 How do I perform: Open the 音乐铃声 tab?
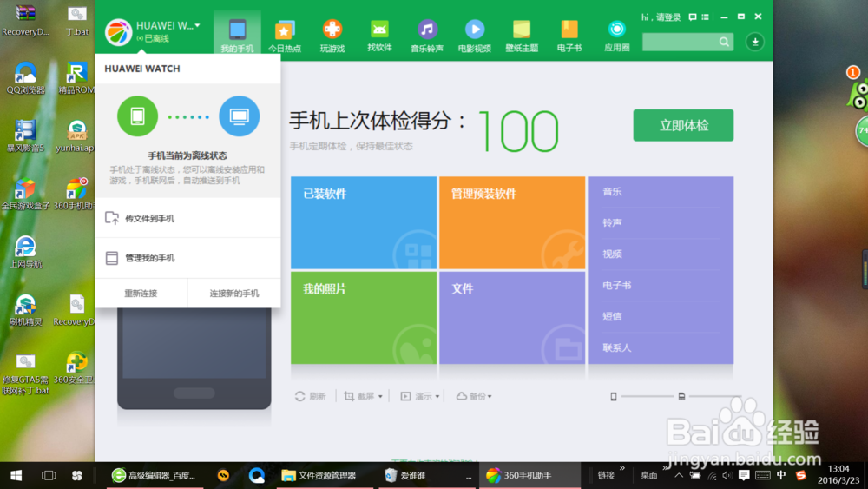[x=427, y=36]
